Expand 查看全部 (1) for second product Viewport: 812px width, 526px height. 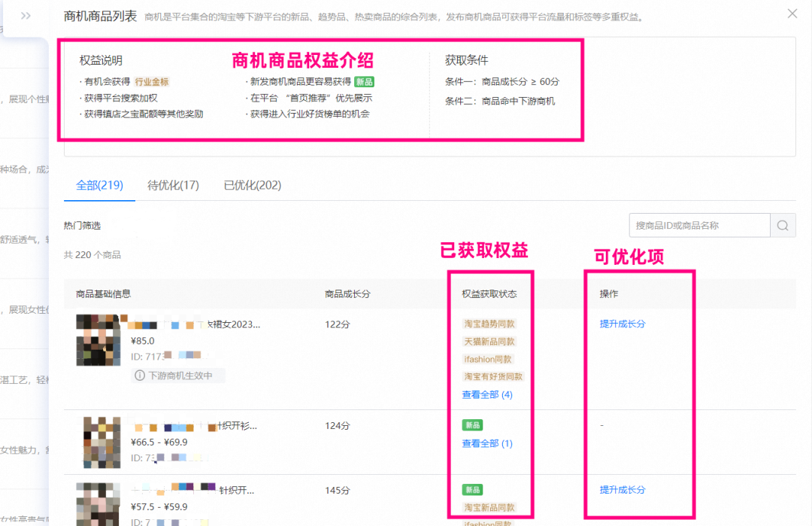click(x=486, y=443)
